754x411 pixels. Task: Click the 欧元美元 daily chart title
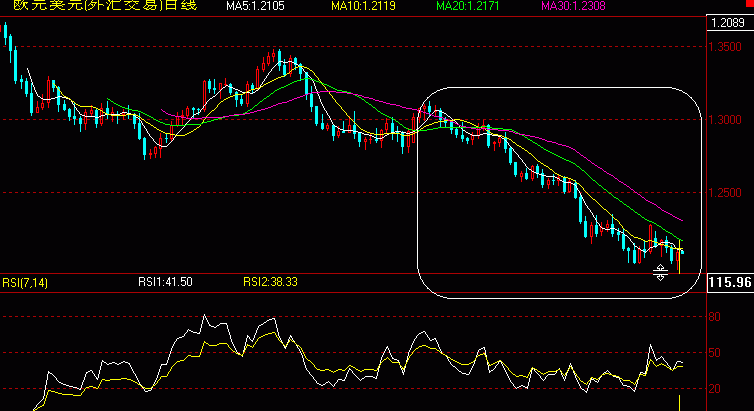[105, 5]
